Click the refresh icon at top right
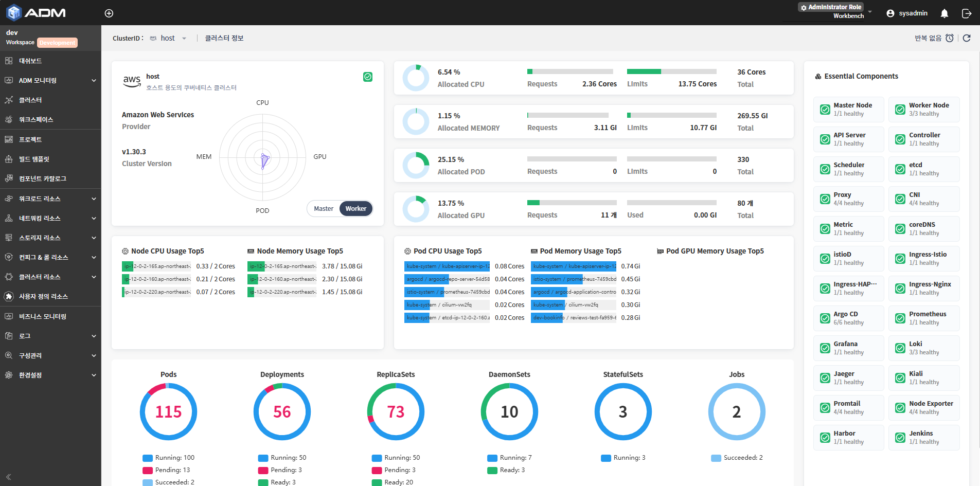This screenshot has height=486, width=980. pos(967,38)
